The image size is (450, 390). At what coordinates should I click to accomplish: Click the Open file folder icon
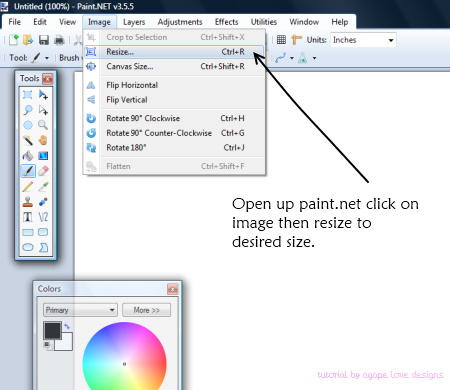[28, 40]
